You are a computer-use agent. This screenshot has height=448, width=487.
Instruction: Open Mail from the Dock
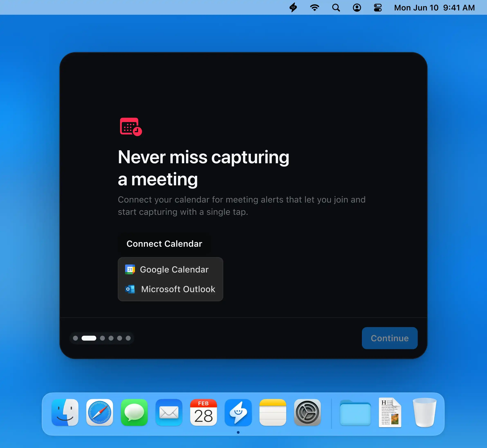[x=169, y=413]
